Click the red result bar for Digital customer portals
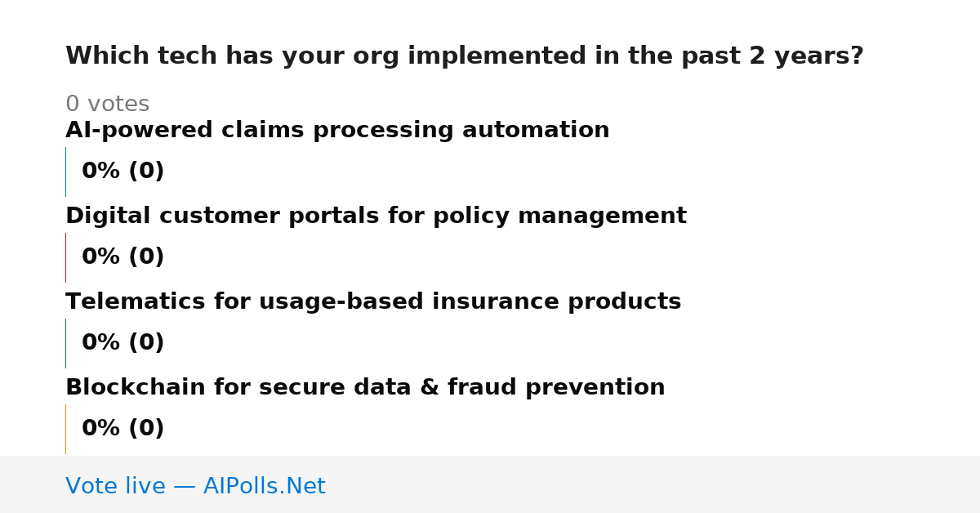This screenshot has width=980, height=513. pyautogui.click(x=65, y=257)
